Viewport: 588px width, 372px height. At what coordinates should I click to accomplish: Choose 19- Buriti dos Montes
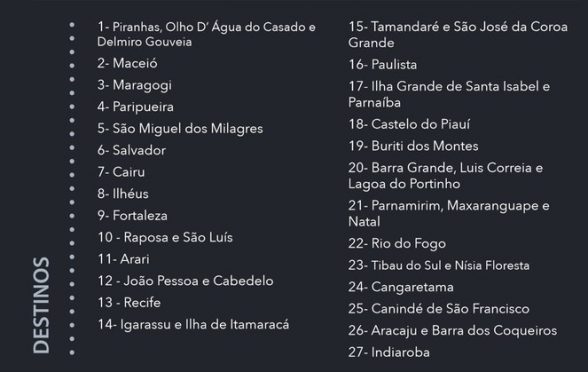click(413, 146)
